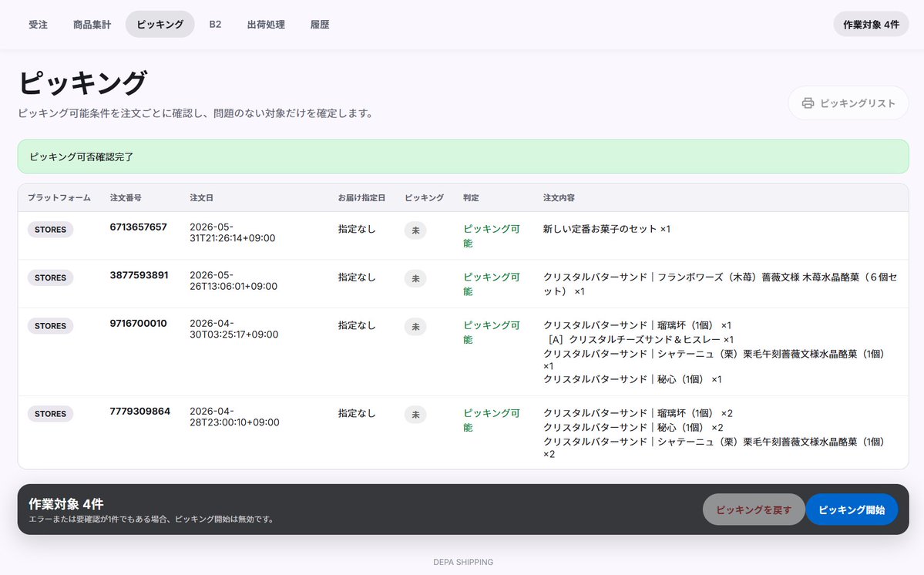Click the 作業対象 4件 badge at top right
This screenshot has height=575, width=924.
click(870, 24)
